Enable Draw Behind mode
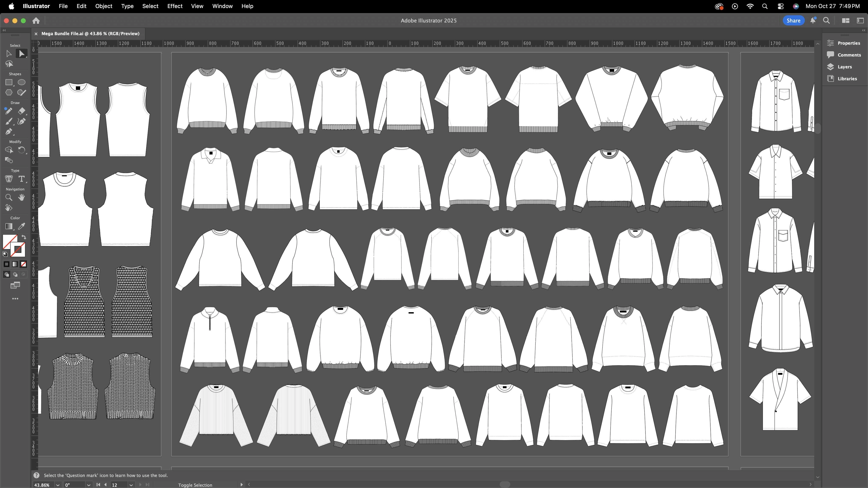The image size is (868, 488). click(15, 274)
